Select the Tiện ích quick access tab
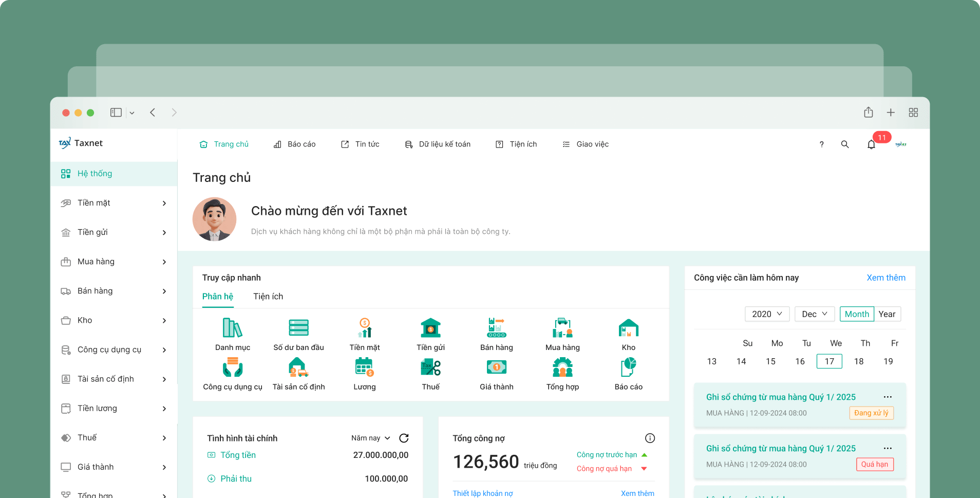The width and height of the screenshot is (980, 498). [268, 297]
